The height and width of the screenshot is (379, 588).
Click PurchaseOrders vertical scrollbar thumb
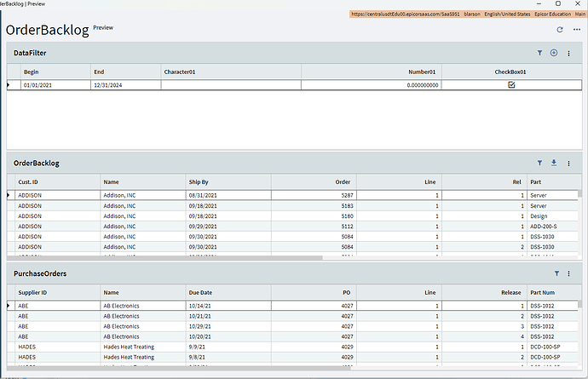coord(579,304)
